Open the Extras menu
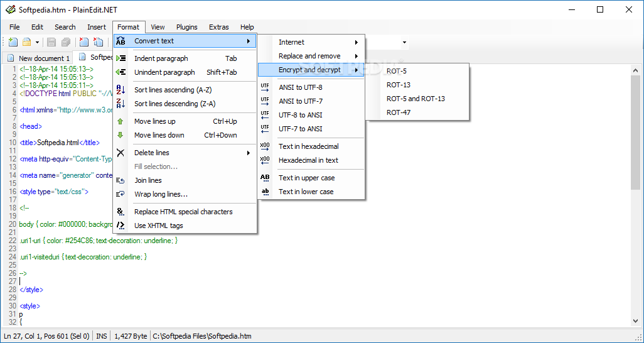Viewport: 644px width, 343px height. [x=219, y=27]
